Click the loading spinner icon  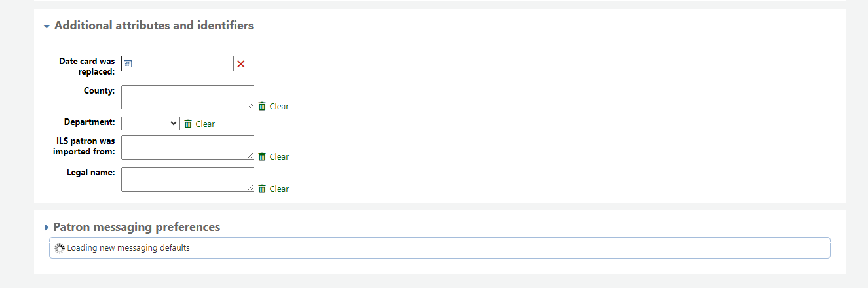coord(60,248)
